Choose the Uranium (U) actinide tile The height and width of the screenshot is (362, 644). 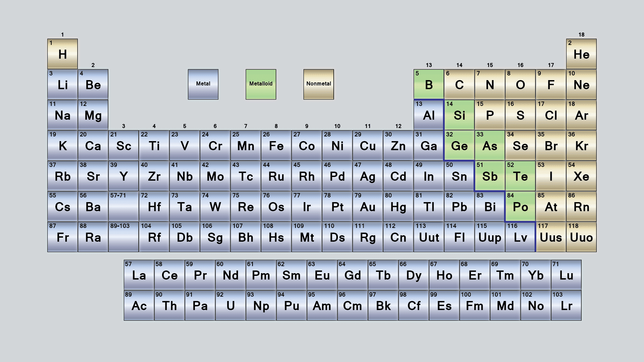(x=230, y=305)
